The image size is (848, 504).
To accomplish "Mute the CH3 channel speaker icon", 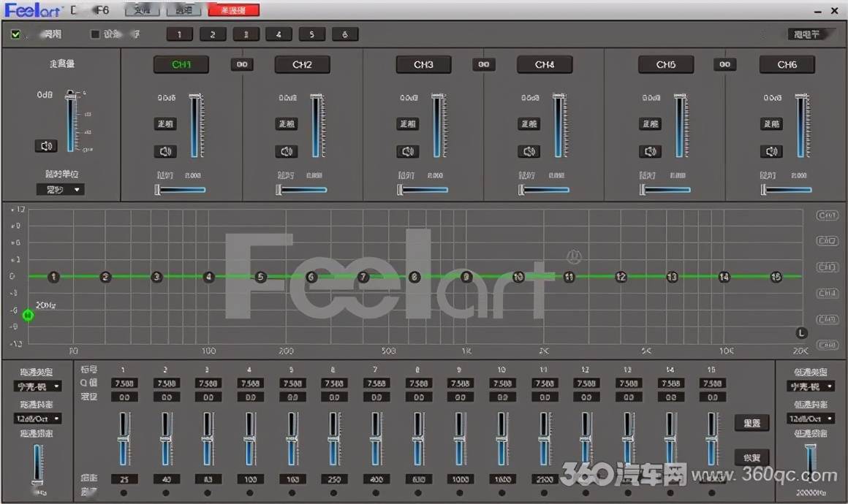I will [408, 151].
